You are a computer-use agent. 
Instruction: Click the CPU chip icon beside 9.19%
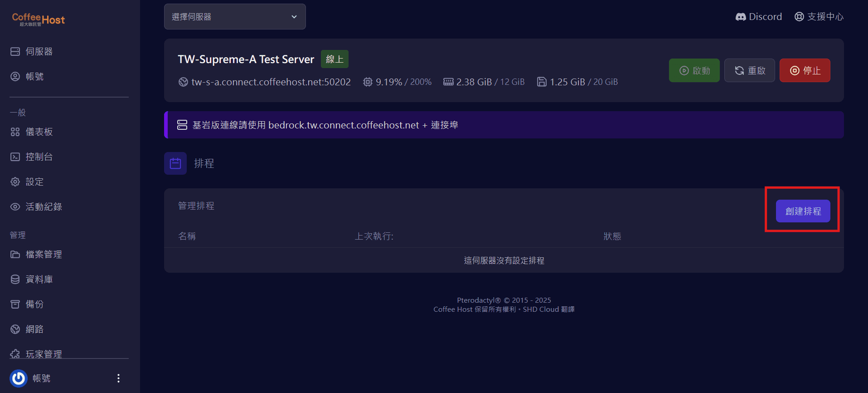[368, 82]
